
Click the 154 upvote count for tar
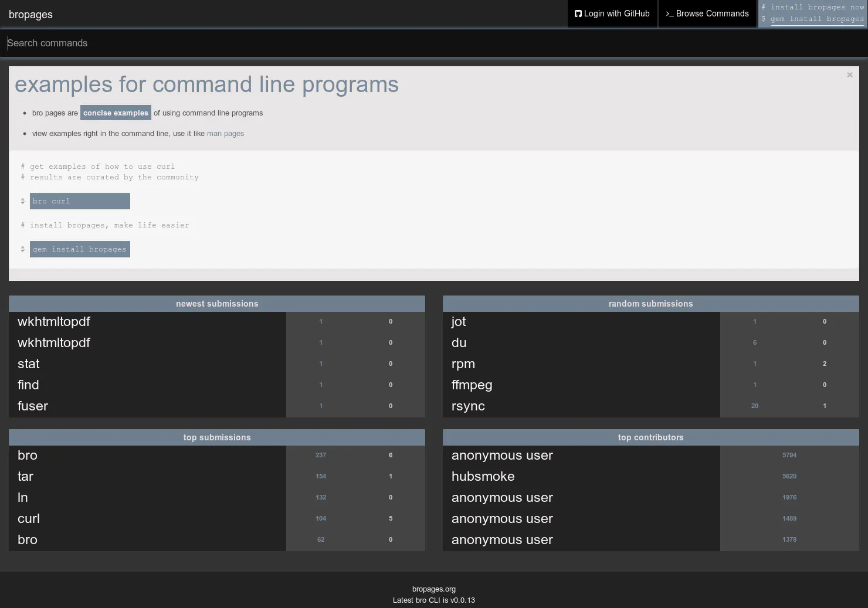coord(321,476)
